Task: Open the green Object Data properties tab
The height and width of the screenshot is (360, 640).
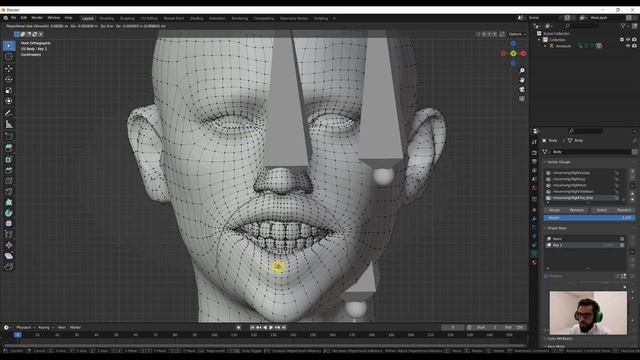Action: [x=534, y=253]
